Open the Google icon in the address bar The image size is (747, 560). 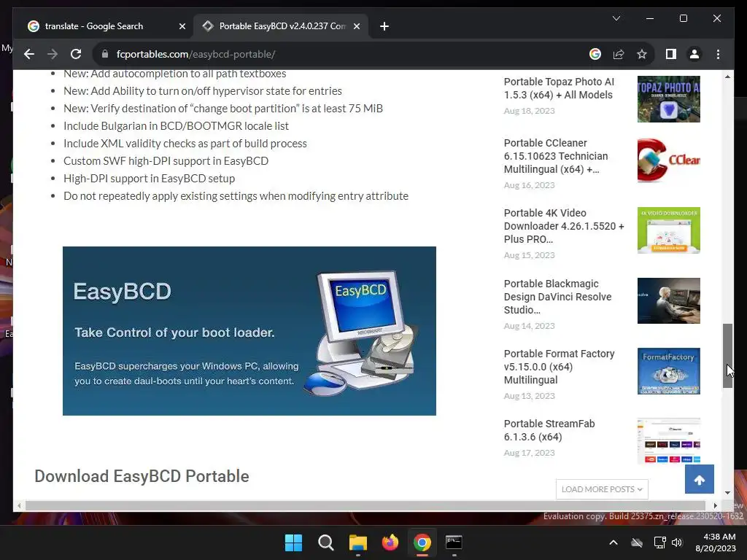pyautogui.click(x=595, y=54)
